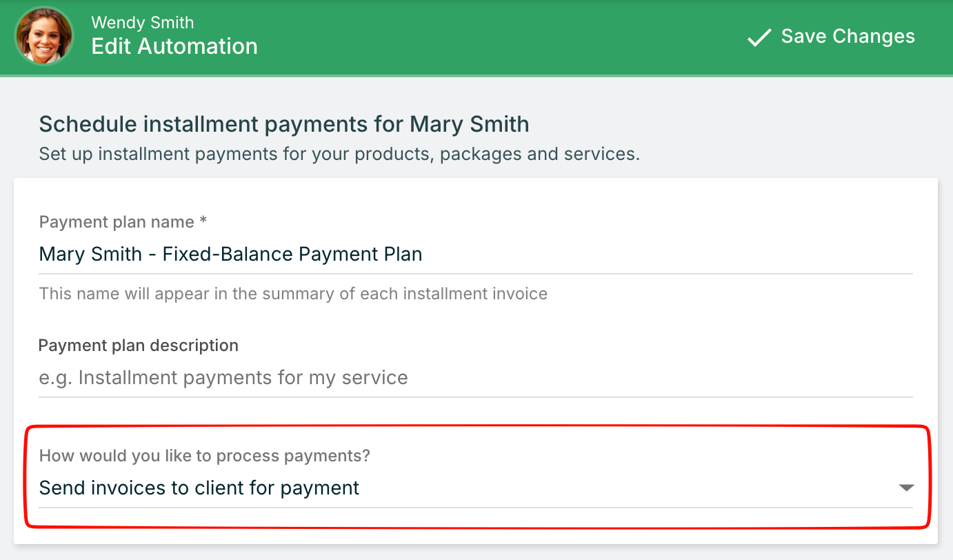This screenshot has height=560, width=953.
Task: Click the "How would you like to process payments?" label
Action: click(205, 456)
